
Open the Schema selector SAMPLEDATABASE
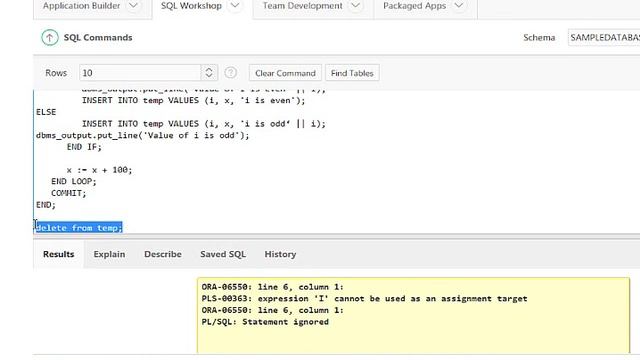click(604, 38)
